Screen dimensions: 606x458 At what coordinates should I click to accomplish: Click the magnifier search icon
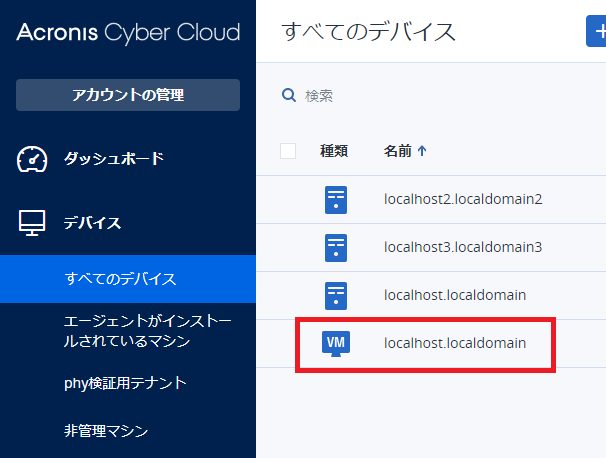point(288,96)
